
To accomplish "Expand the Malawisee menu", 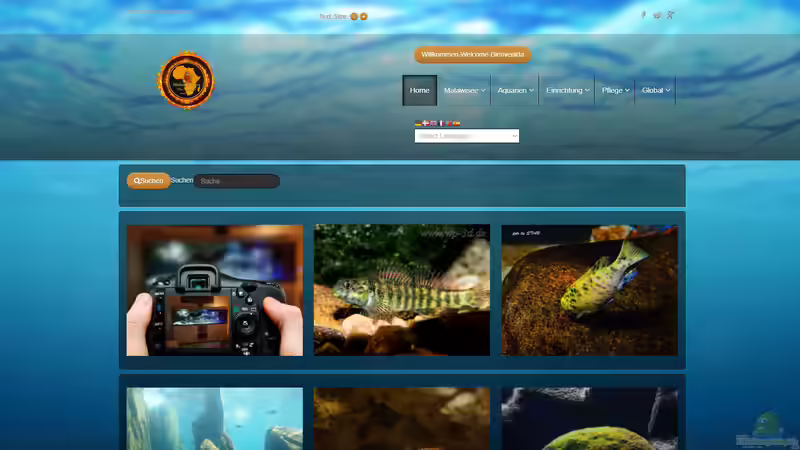I will [x=464, y=90].
